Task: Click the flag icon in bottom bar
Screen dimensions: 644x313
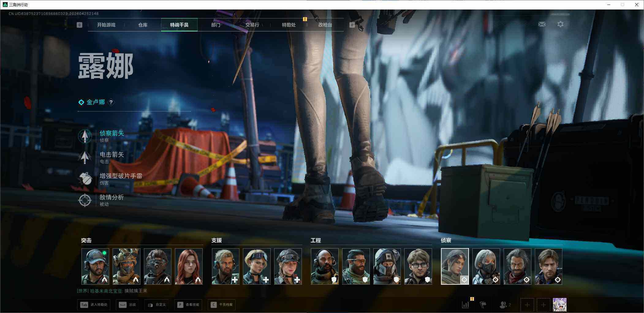Action: click(x=483, y=305)
